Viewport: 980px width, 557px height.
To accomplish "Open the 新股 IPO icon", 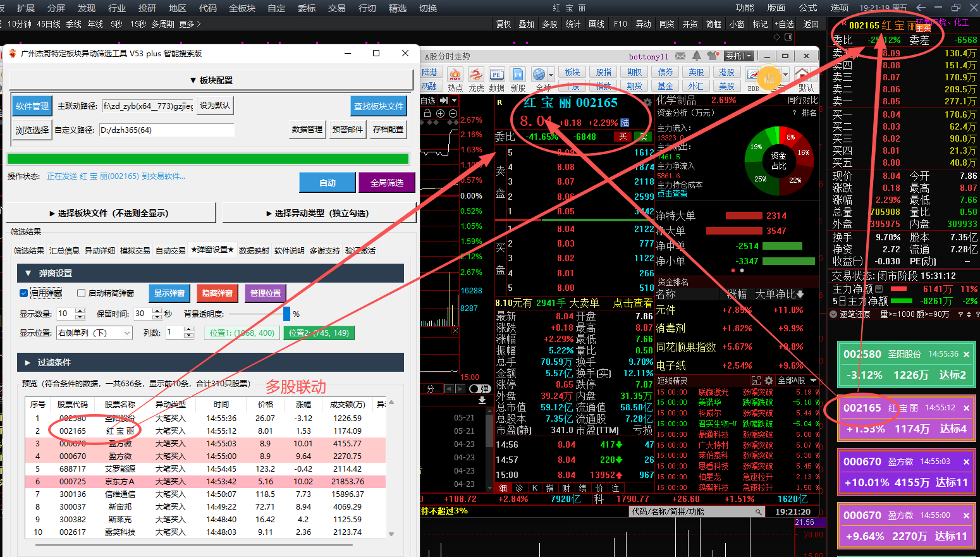I will click(x=518, y=75).
